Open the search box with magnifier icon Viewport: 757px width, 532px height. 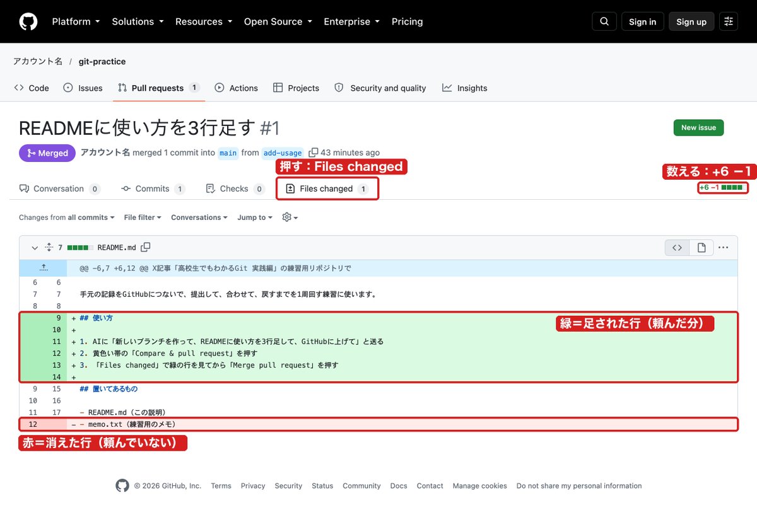(x=604, y=21)
